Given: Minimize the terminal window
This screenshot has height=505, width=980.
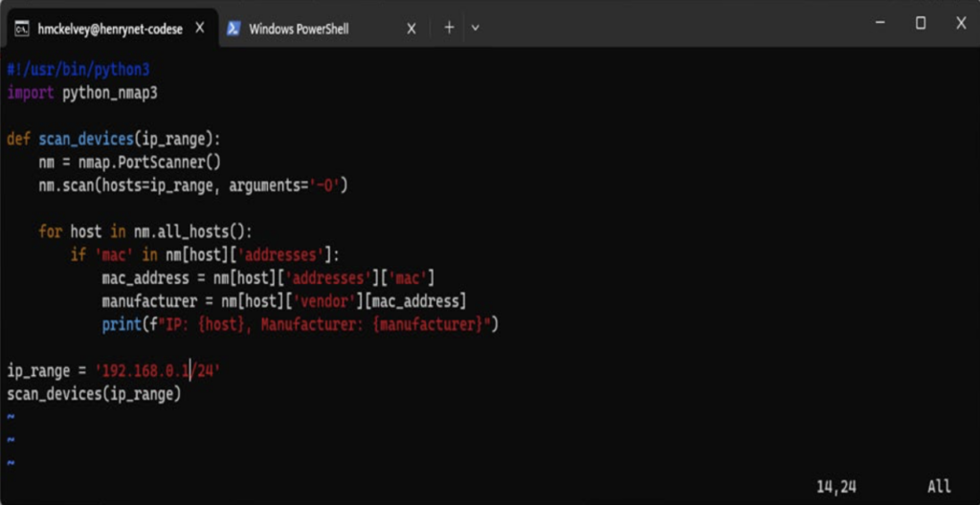Looking at the screenshot, I should pyautogui.click(x=876, y=23).
